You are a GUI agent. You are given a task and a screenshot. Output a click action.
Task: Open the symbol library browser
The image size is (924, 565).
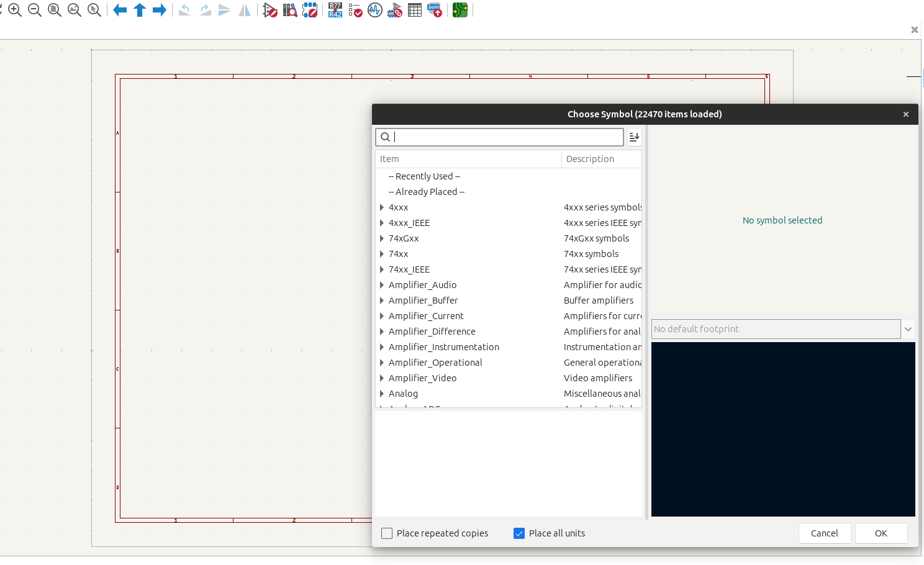290,11
